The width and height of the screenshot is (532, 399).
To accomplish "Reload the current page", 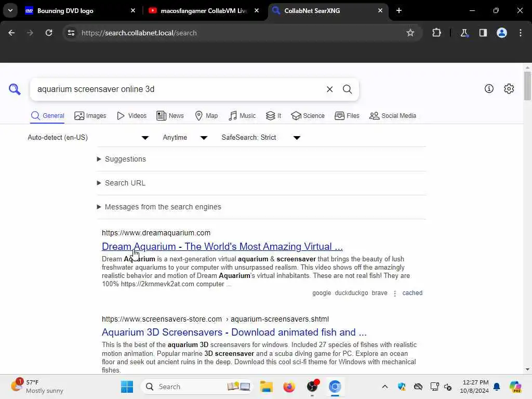I will coord(49,33).
